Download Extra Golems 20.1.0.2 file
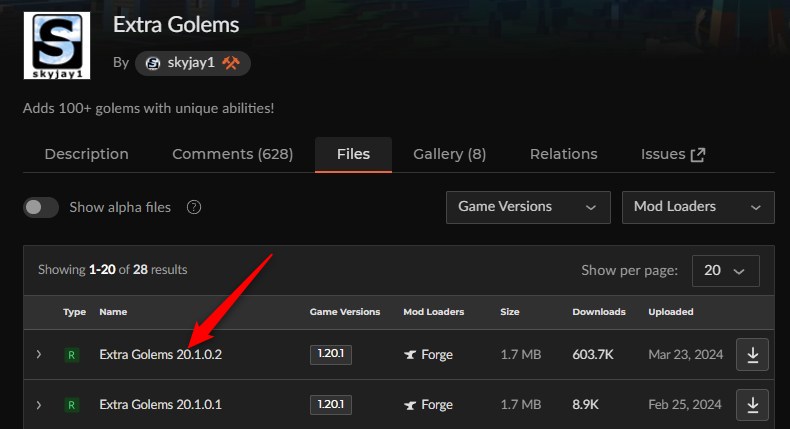790x429 pixels. coord(752,354)
